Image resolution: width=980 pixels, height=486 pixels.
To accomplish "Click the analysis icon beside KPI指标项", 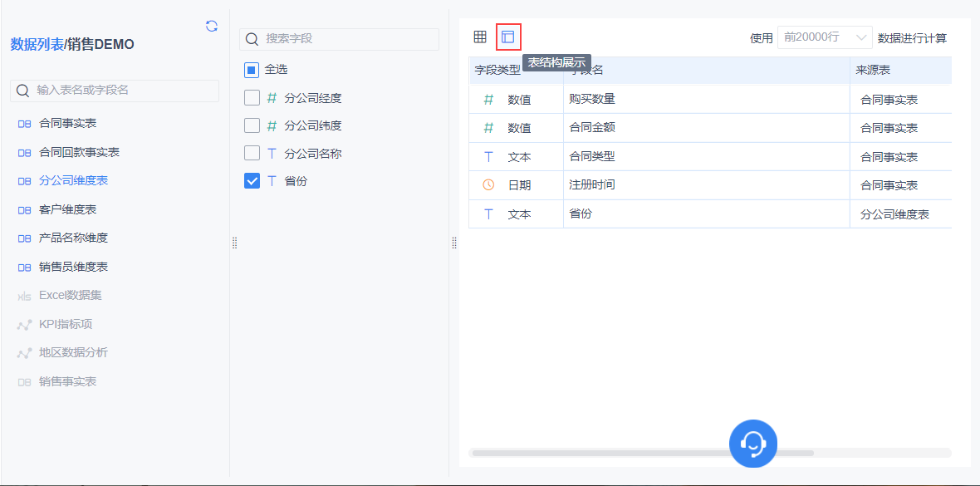I will click(x=24, y=325).
